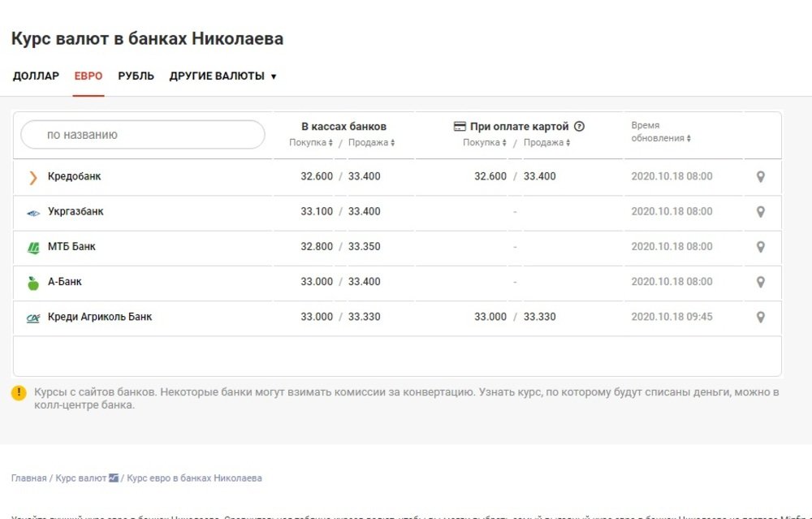
Task: Click Кредобанк cash buy rate 32.600
Action: [317, 176]
